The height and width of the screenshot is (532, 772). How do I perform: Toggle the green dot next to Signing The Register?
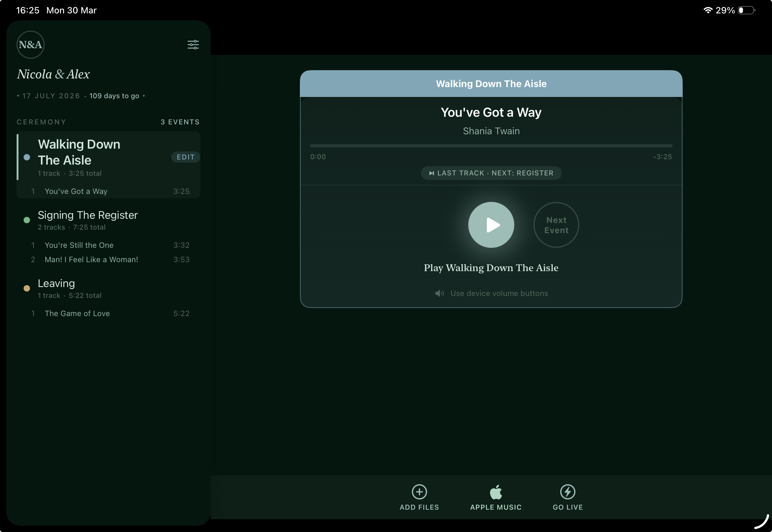tap(27, 220)
